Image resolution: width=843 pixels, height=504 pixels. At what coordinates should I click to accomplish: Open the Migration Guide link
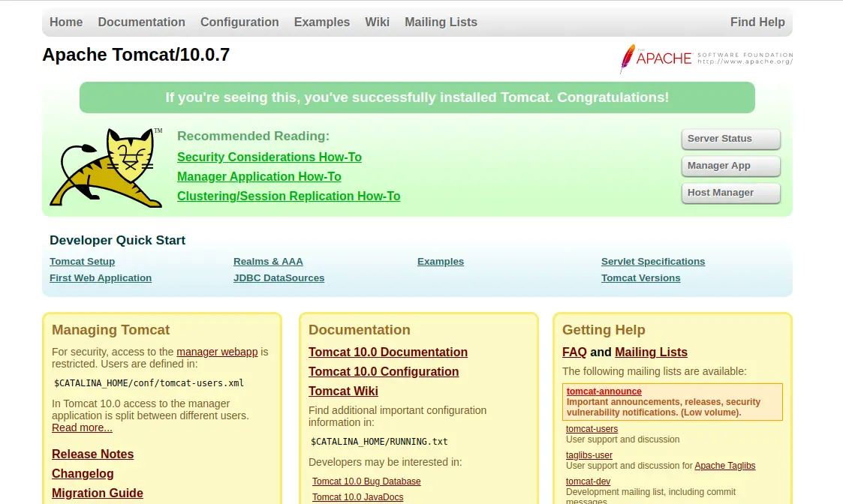98,493
